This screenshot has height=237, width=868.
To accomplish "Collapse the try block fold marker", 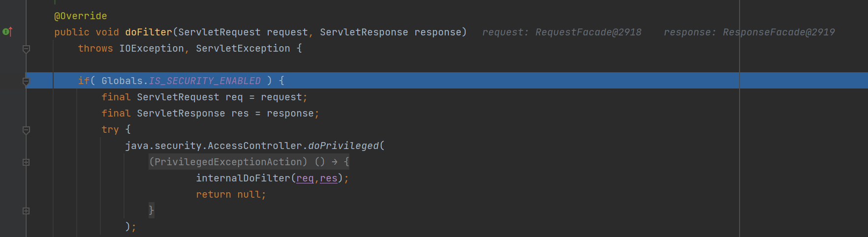I will [27, 130].
